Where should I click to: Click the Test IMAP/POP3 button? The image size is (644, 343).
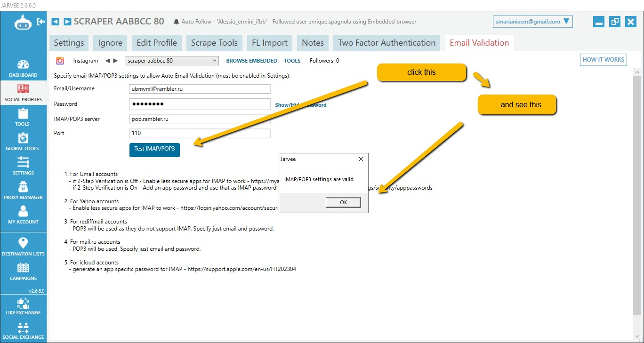154,149
